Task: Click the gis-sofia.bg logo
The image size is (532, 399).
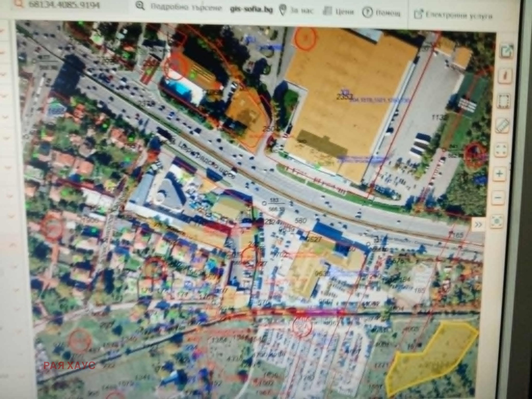Action: tap(251, 9)
